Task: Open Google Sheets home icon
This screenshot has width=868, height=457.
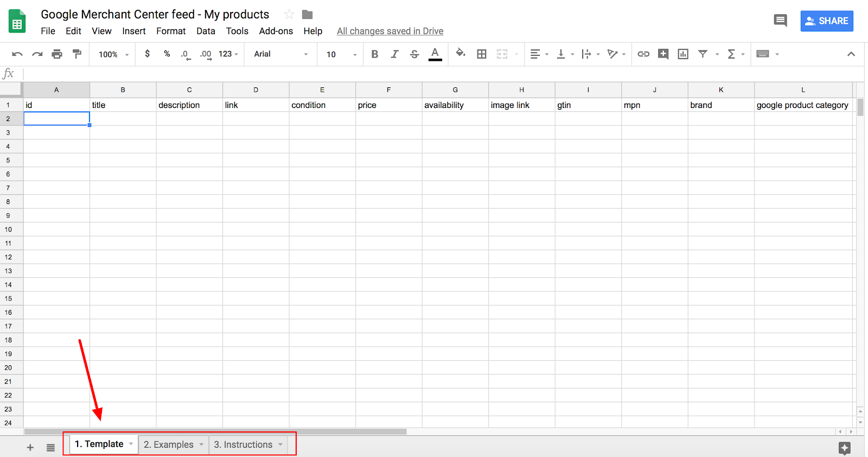Action: click(17, 21)
